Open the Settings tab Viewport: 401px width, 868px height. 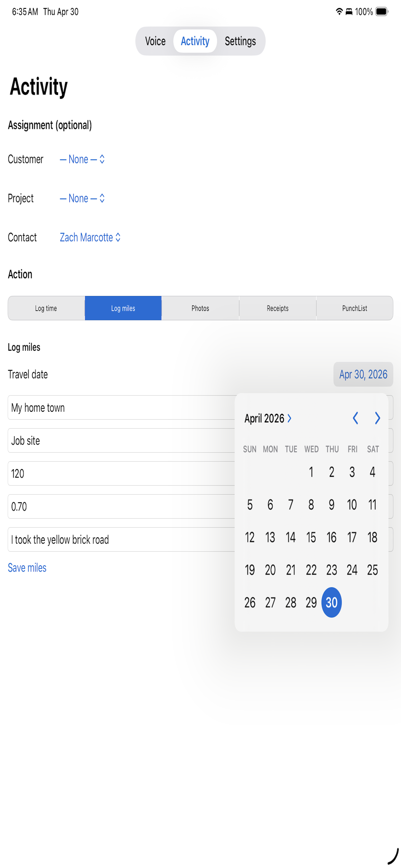pyautogui.click(x=240, y=41)
